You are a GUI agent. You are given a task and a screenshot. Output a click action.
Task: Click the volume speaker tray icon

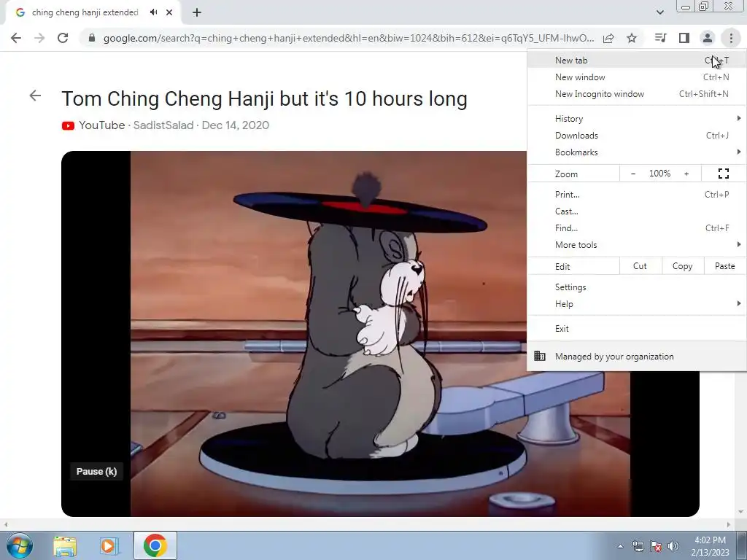click(x=673, y=546)
